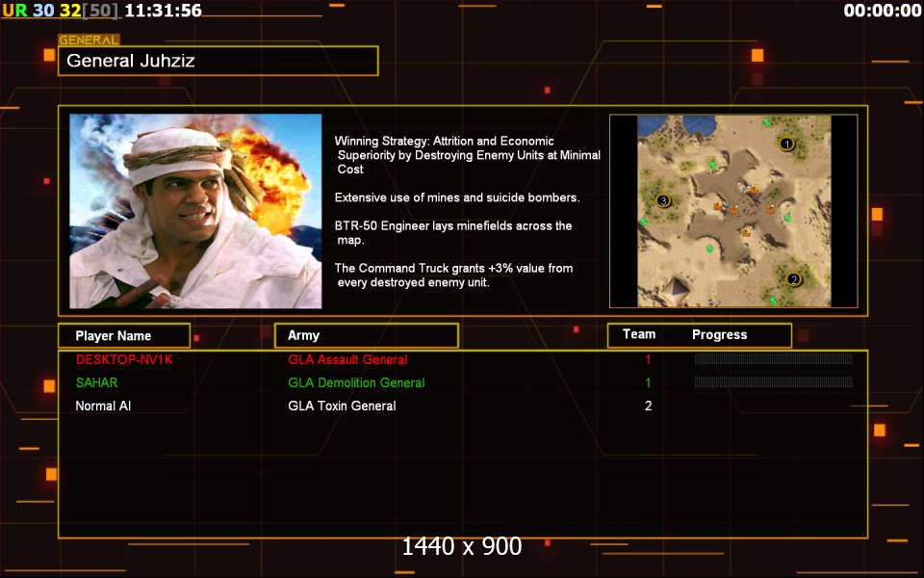Viewport: 924px width, 578px height.
Task: Click the 00:00:00 timer
Action: coord(883,10)
